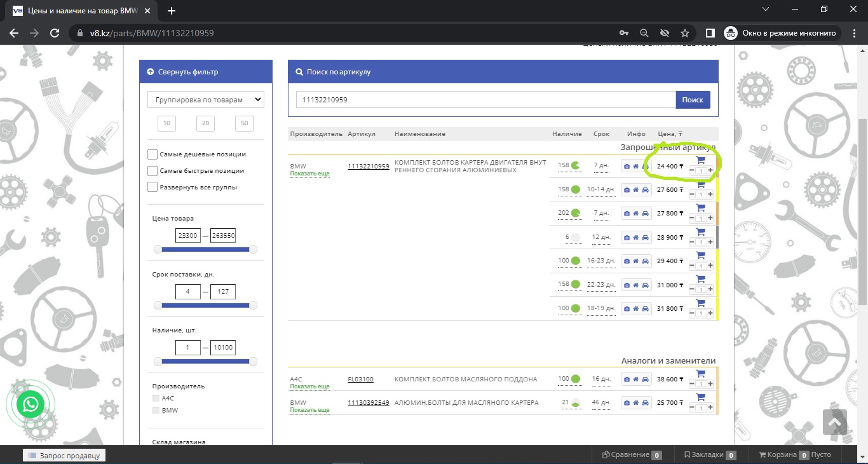Click house icon for the 29 400 ₸ offer

(635, 261)
